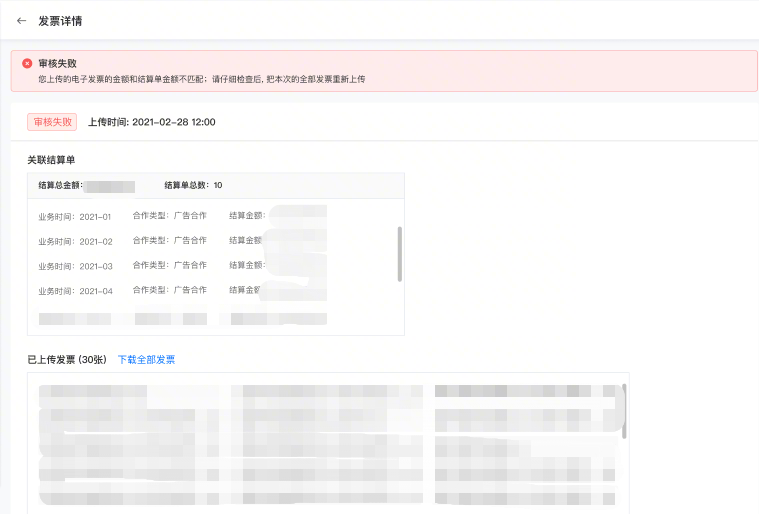Click the 已上传发票 (30张) heading
759x514 pixels.
(x=67, y=360)
